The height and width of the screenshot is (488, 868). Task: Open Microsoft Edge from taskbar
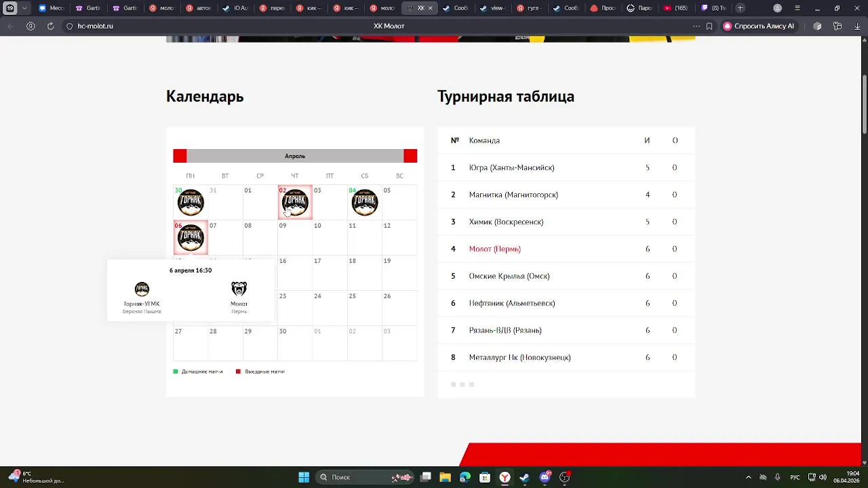point(465,477)
